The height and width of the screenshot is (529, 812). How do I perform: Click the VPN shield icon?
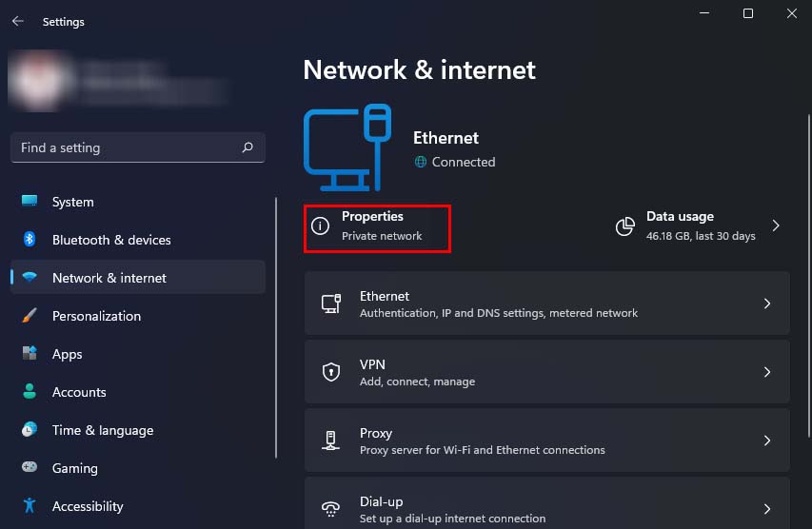click(x=331, y=372)
